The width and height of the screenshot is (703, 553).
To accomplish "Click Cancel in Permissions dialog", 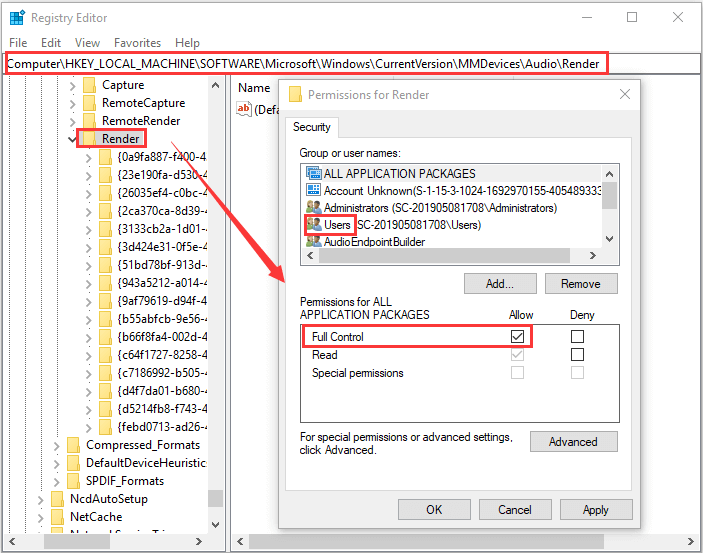I will pyautogui.click(x=515, y=509).
